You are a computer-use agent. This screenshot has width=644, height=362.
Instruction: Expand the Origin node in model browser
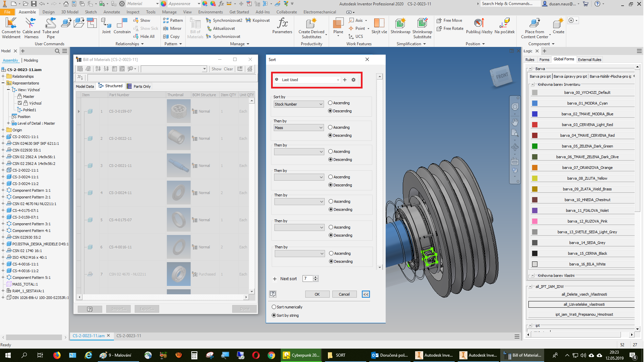[3, 130]
